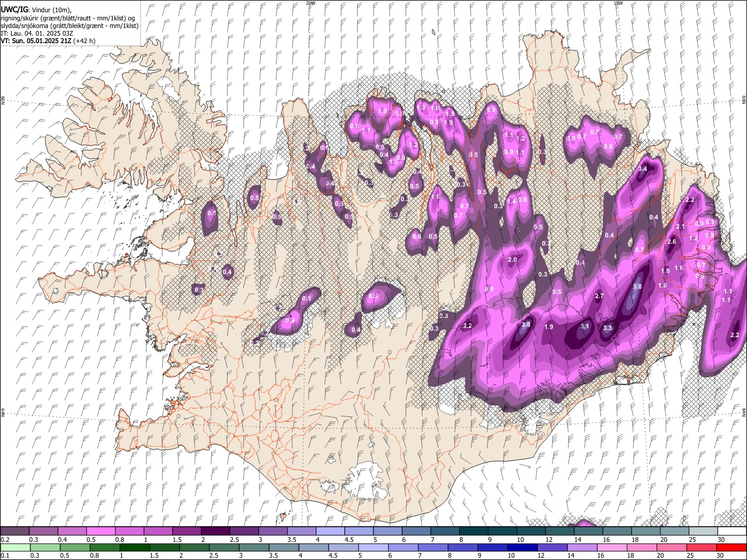Click the 'slydda/snjókoma' legend description line

(69, 26)
